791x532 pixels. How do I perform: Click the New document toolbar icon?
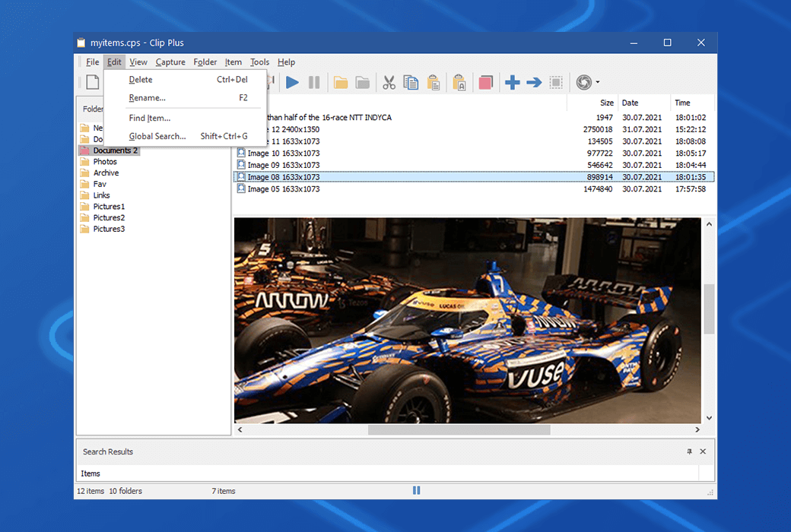92,82
